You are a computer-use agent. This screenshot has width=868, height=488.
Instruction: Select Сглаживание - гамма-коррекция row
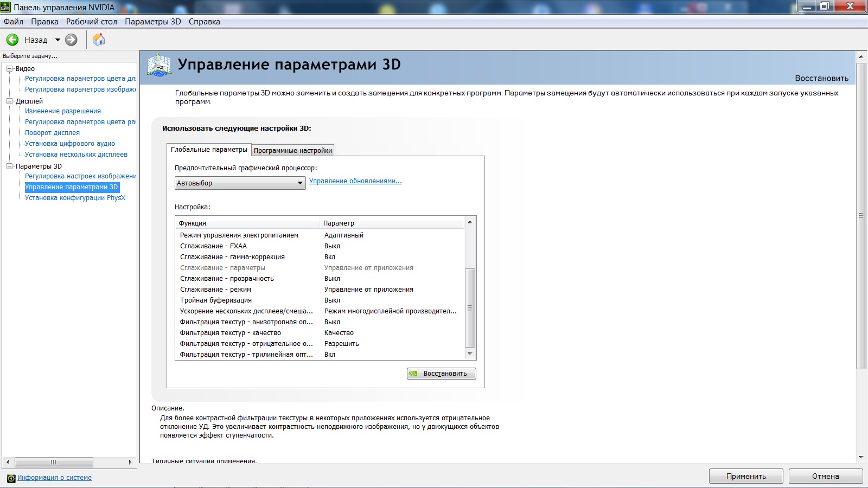coord(320,257)
